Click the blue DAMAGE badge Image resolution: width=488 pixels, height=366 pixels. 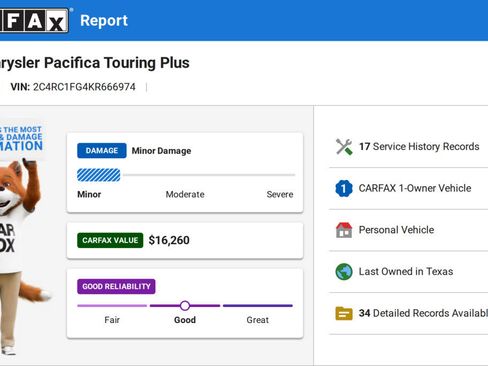[102, 151]
